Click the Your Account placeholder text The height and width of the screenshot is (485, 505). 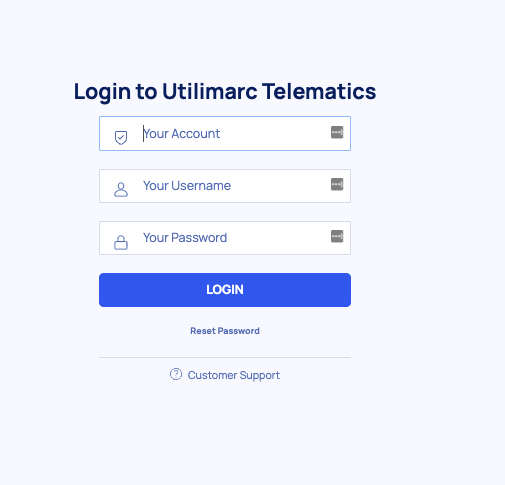[x=181, y=134]
